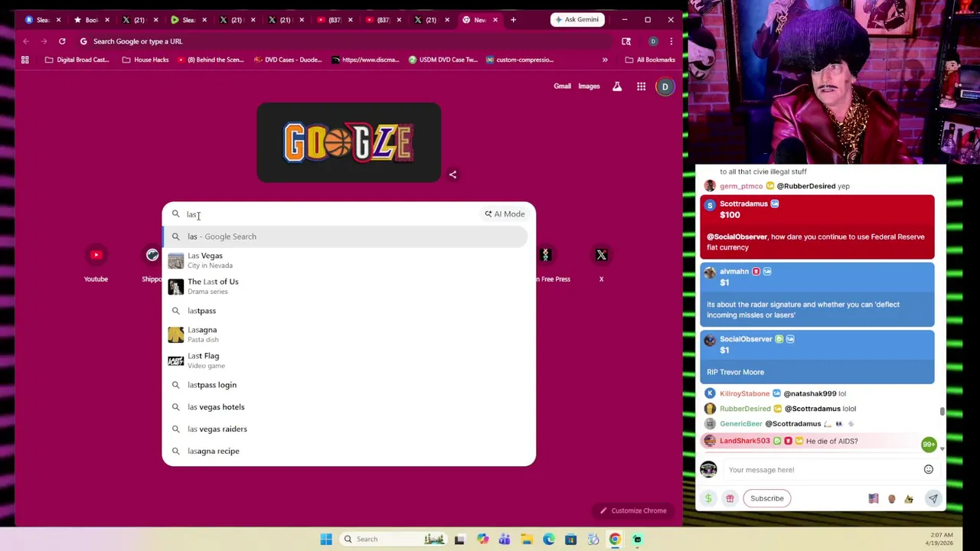Viewport: 980px width, 551px height.
Task: Open the Behind the Scen... bookmark
Action: pos(211,60)
